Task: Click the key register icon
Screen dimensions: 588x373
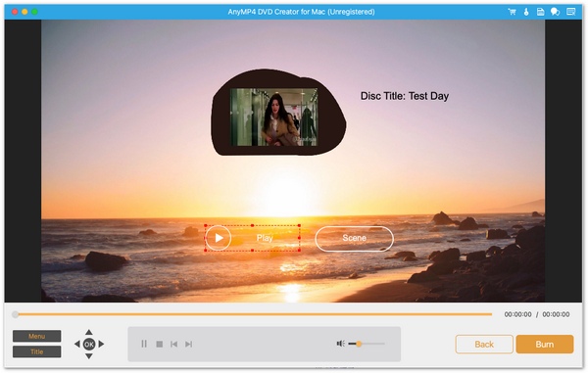Action: click(526, 12)
